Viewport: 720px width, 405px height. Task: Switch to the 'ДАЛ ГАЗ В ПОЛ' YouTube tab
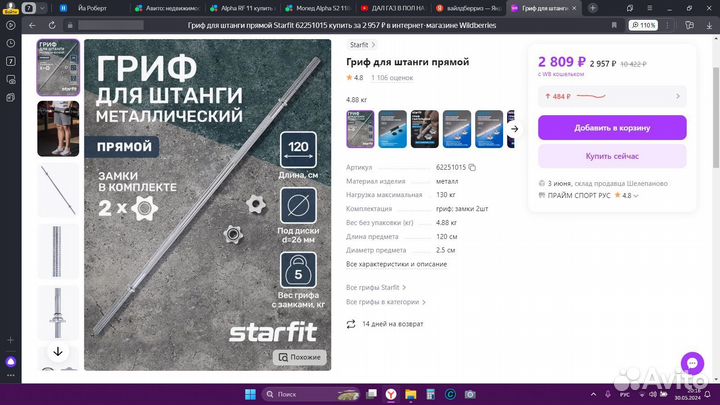(x=392, y=8)
